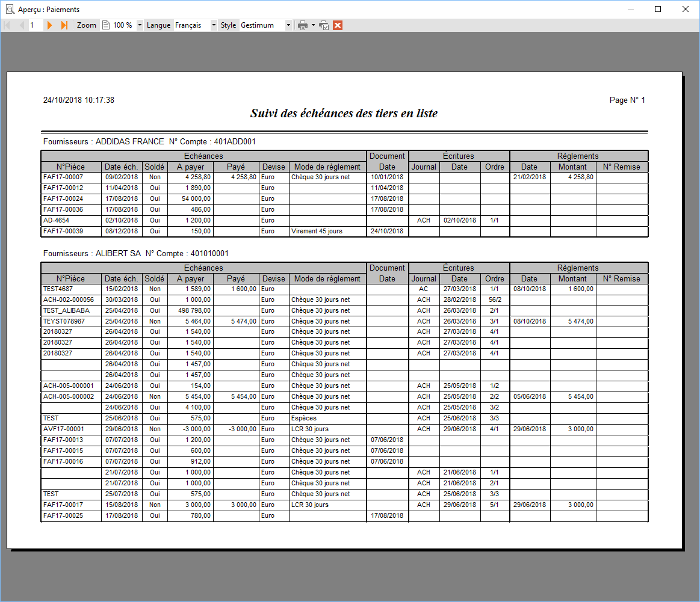Screen dimensions: 700x602
Task: Click the Page N° 1 label
Action: point(627,100)
